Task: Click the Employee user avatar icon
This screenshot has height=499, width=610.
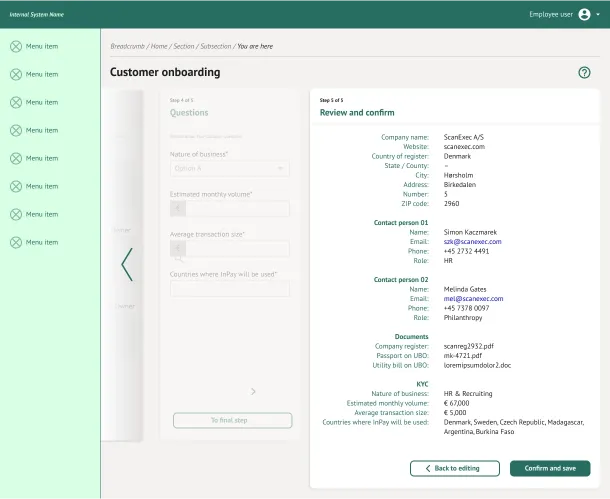Action: pyautogui.click(x=584, y=14)
